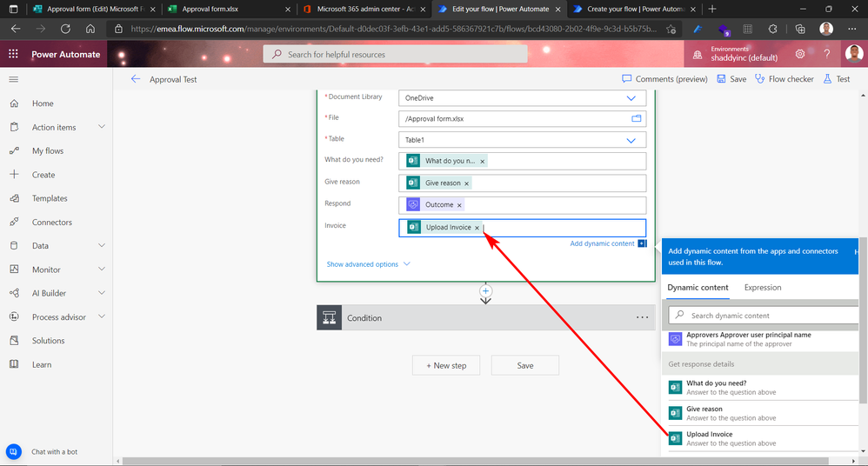Select What do you need? dynamic content

[760, 388]
